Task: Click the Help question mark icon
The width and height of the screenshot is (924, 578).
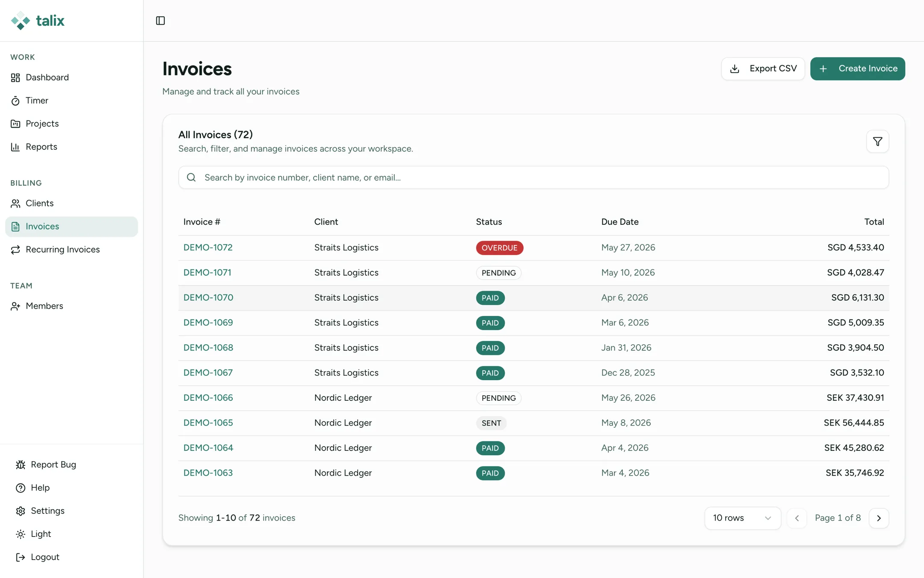Action: pyautogui.click(x=21, y=488)
